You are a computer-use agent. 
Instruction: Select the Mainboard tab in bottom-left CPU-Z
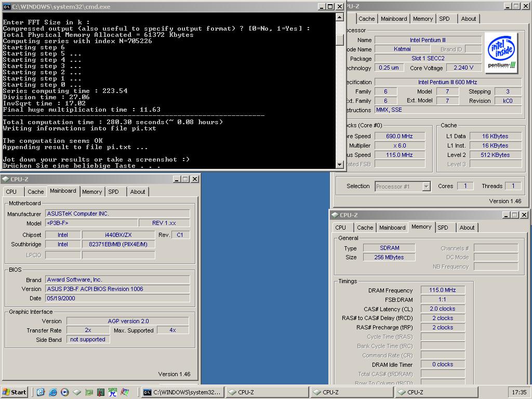63,191
